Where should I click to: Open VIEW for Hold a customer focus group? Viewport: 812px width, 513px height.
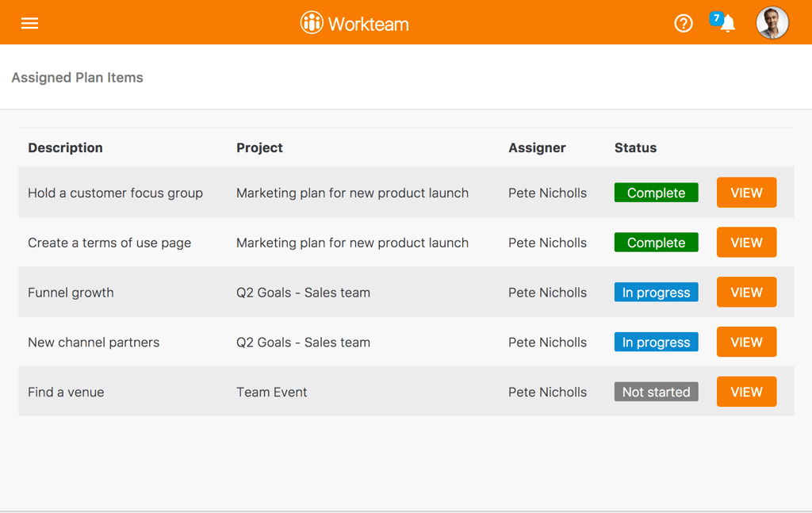[x=746, y=193]
